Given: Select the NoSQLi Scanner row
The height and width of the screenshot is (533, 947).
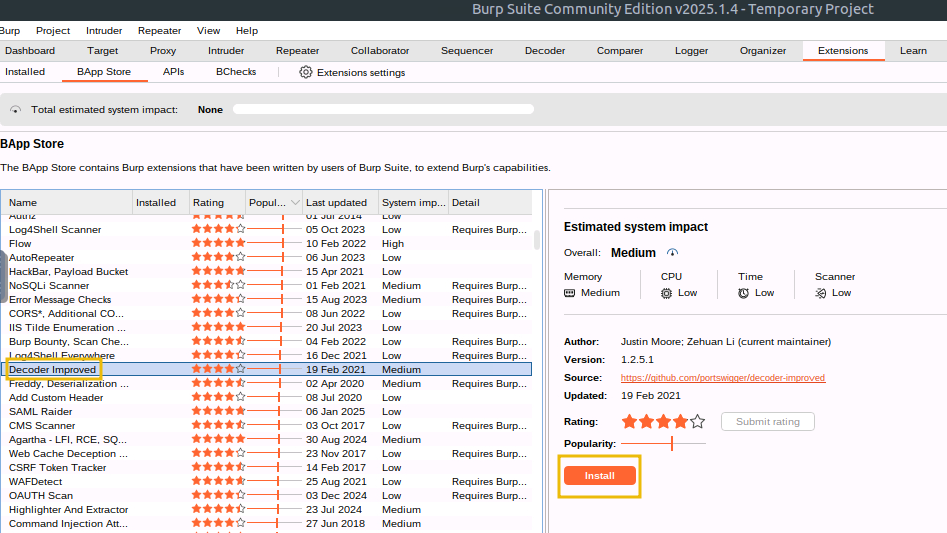Looking at the screenshot, I should pyautogui.click(x=266, y=286).
